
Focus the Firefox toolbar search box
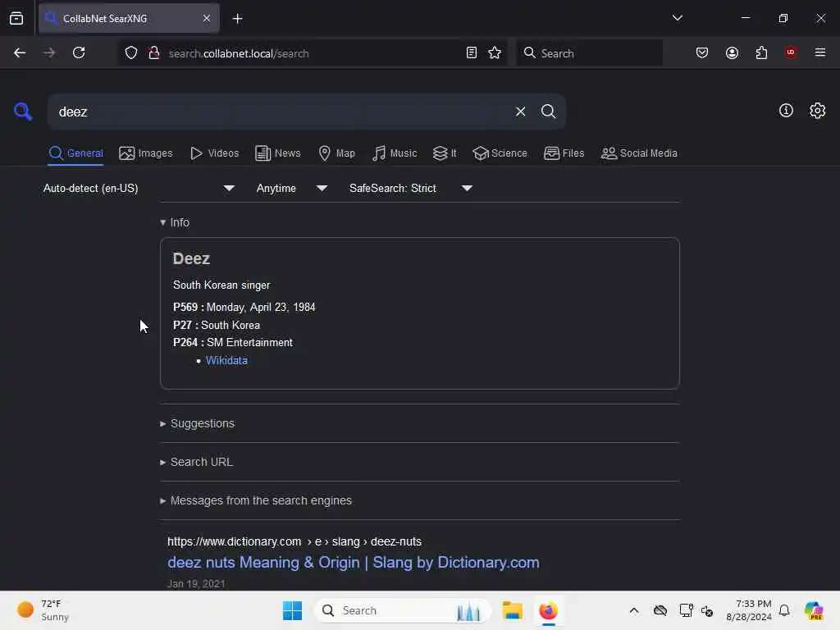589,53
